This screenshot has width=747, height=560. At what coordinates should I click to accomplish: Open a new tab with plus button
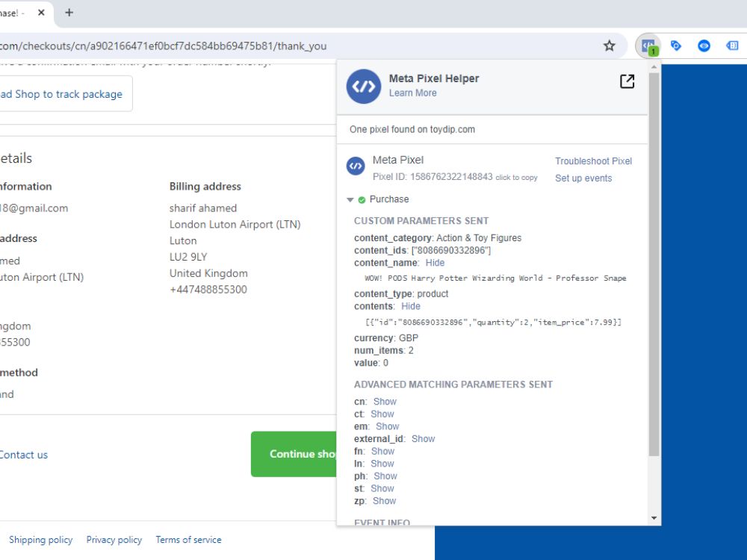click(69, 13)
